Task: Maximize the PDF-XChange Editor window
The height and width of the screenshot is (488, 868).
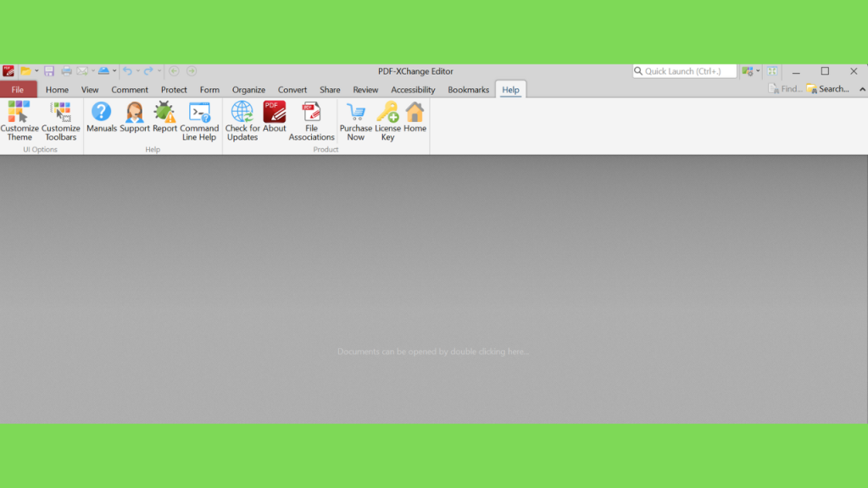Action: 825,71
